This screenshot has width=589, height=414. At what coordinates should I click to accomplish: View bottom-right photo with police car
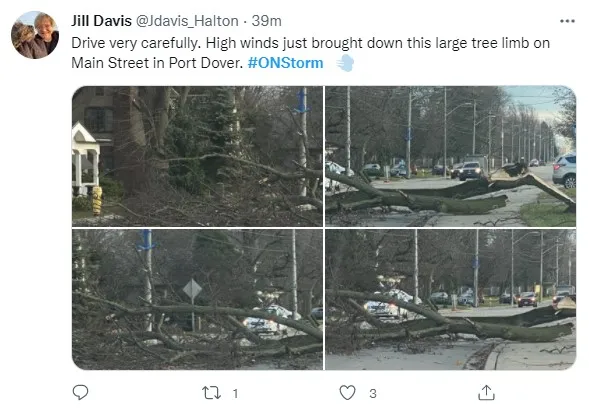450,299
